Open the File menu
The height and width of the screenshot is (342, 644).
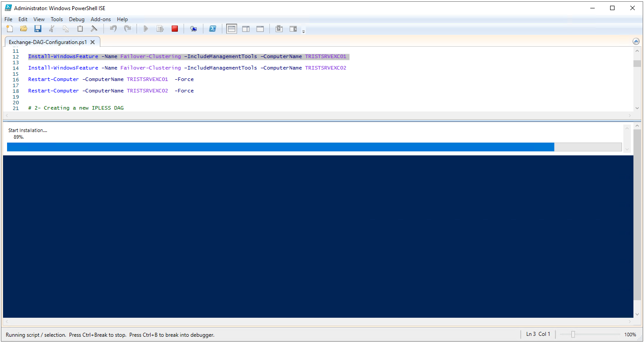click(8, 19)
